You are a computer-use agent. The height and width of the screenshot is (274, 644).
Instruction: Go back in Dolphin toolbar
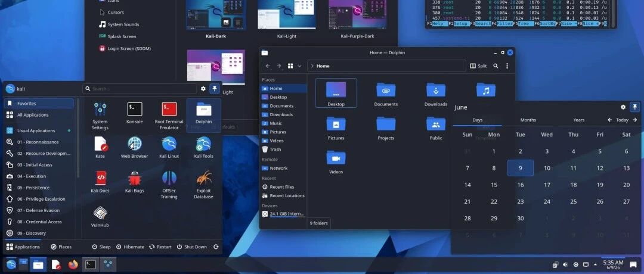[x=268, y=66]
